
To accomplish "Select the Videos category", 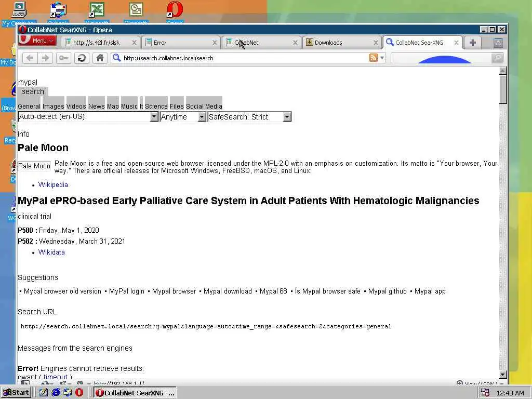I will [x=76, y=106].
